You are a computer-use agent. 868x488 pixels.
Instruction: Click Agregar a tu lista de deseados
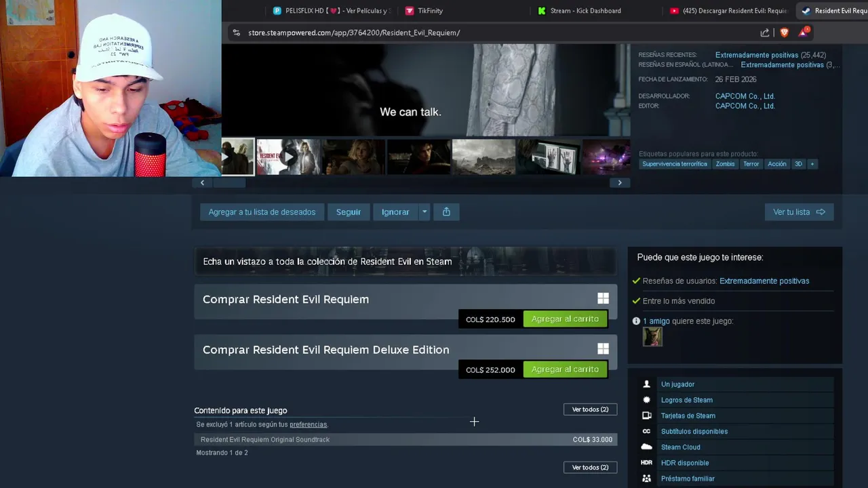click(x=262, y=212)
